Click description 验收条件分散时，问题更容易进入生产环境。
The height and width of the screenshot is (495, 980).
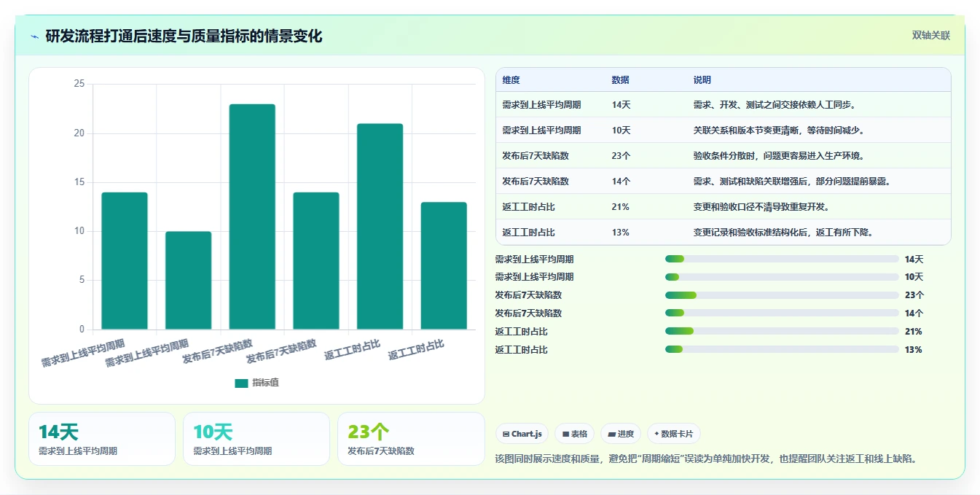click(x=779, y=156)
